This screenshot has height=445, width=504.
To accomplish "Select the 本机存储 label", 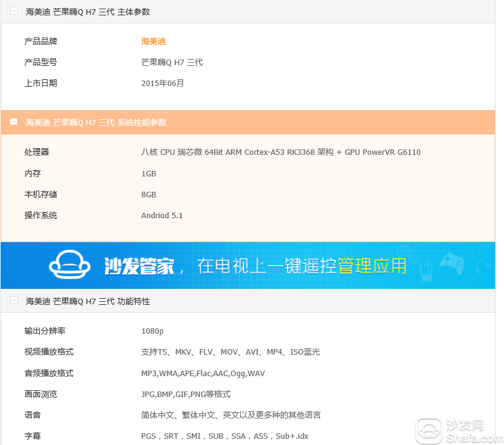I will pyautogui.click(x=41, y=194).
